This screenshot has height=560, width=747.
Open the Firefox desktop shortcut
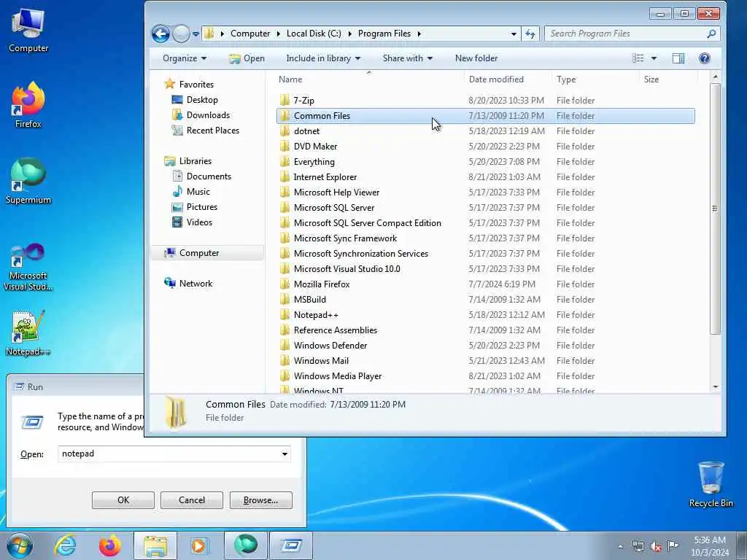tap(28, 105)
